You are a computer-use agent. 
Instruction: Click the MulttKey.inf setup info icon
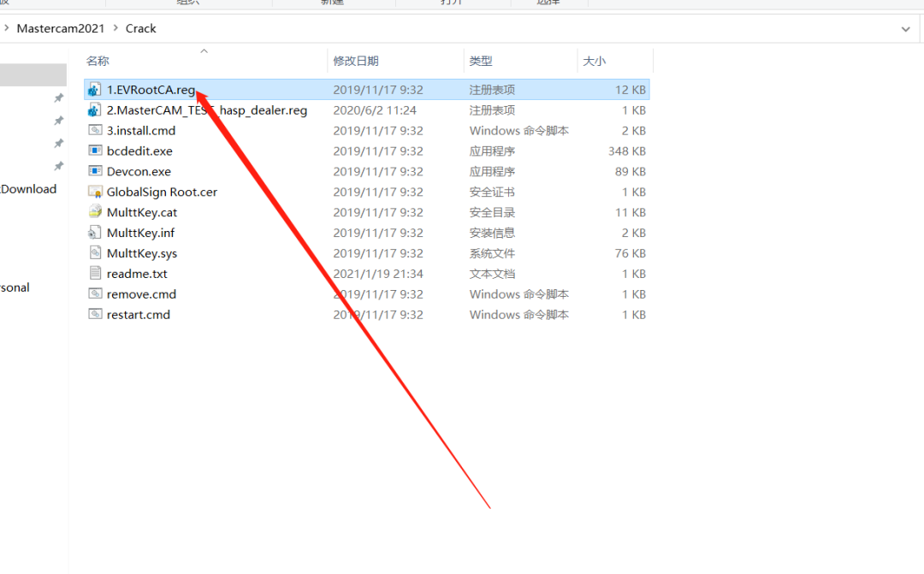tap(94, 234)
